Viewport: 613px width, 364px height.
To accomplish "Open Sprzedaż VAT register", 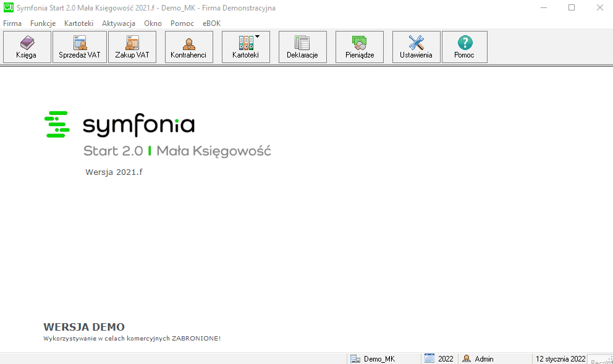I will coord(80,47).
